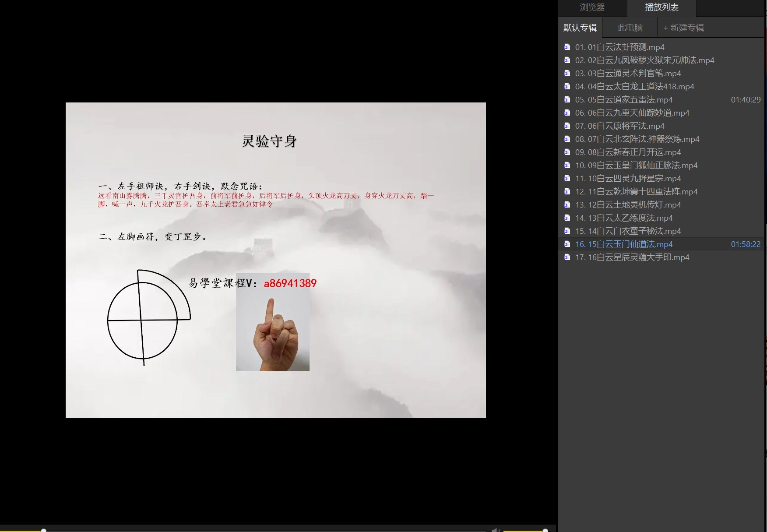The width and height of the screenshot is (767, 532).
Task: Play 02白云九凤破秽火狱宋元帅法.mp4 from playlist
Action: pyautogui.click(x=644, y=60)
